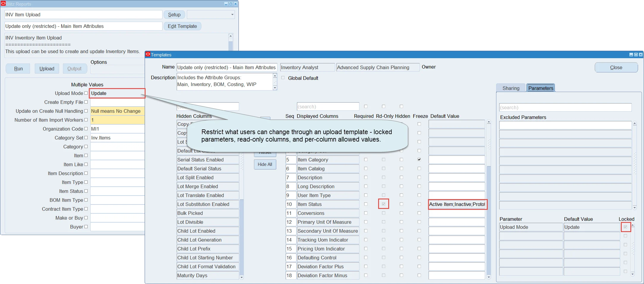This screenshot has width=644, height=284.
Task: Switch to the Sharing tab
Action: click(x=511, y=88)
